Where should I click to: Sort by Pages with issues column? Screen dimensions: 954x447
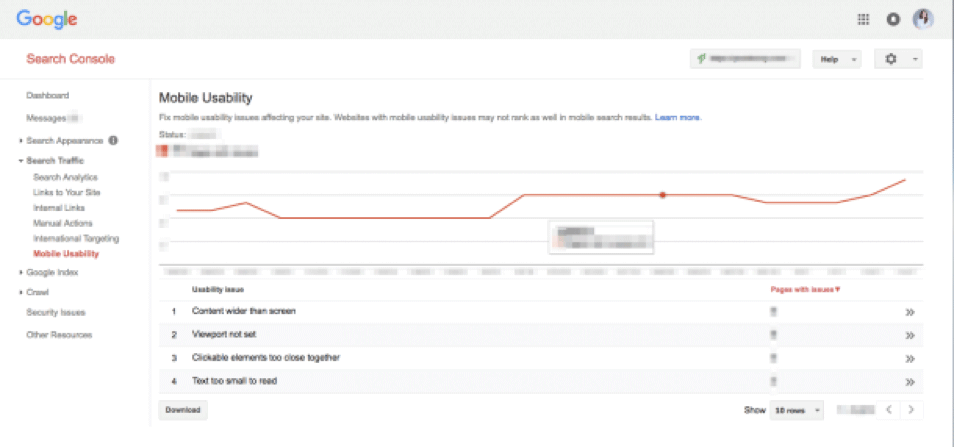805,289
